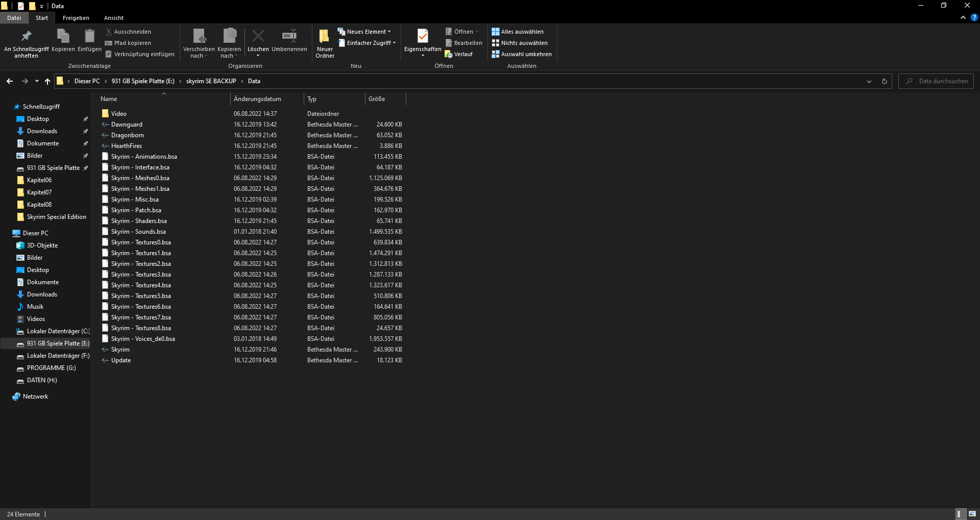Navigate up one folder level
The image size is (980, 520).
click(x=47, y=81)
